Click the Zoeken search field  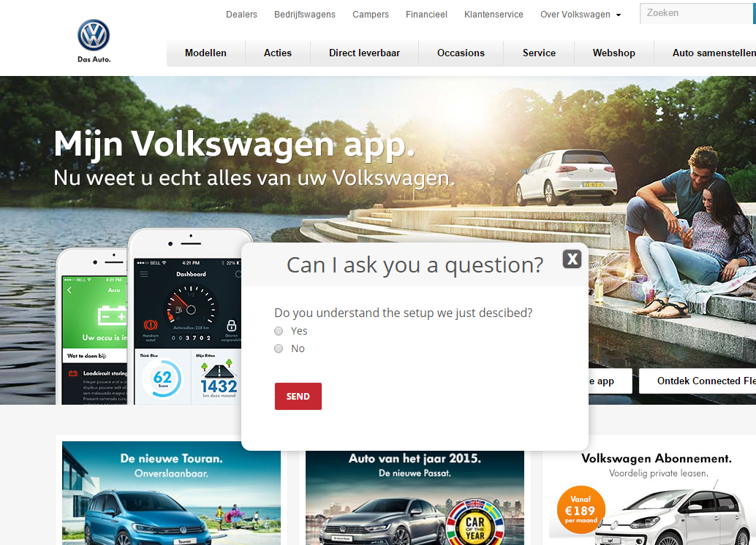point(698,13)
